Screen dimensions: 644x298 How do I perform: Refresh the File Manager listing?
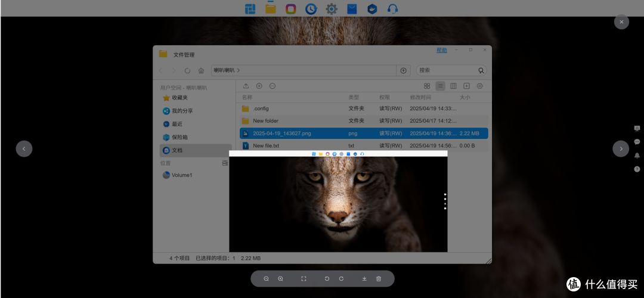(187, 70)
